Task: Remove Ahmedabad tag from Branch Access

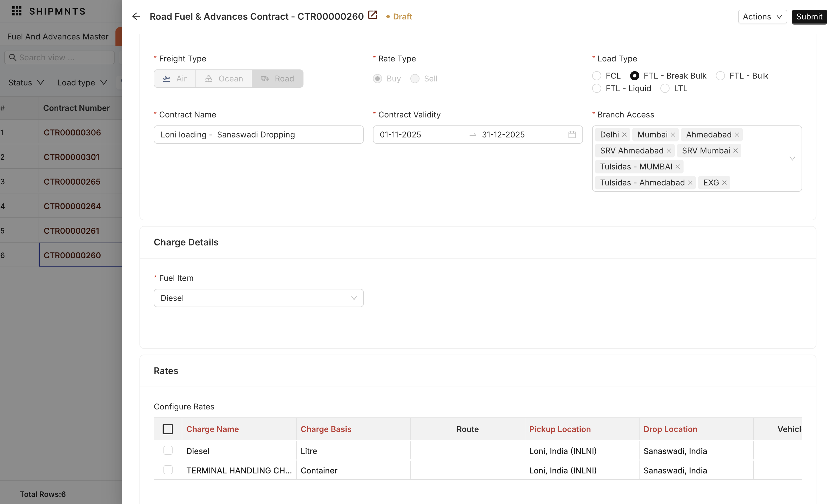Action: [737, 135]
